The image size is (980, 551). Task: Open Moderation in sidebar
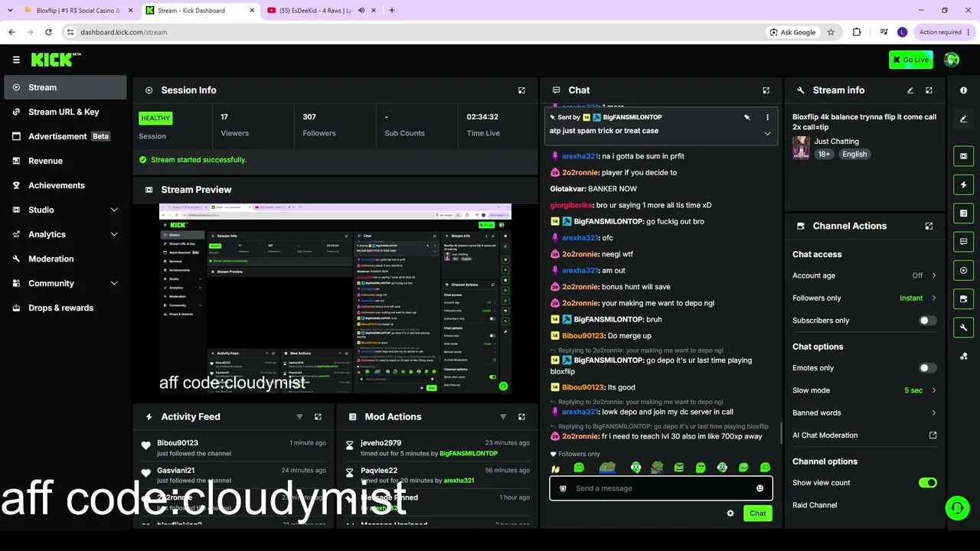[65, 259]
